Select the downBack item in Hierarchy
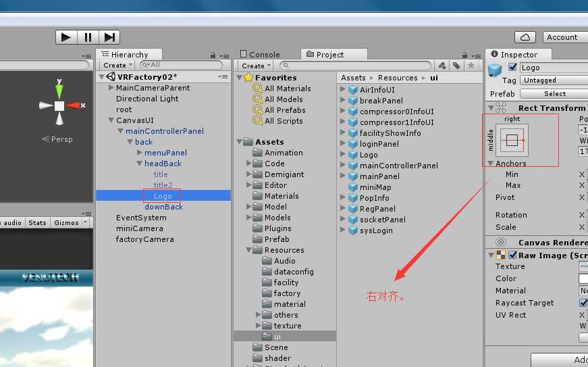588x367 pixels. click(163, 207)
